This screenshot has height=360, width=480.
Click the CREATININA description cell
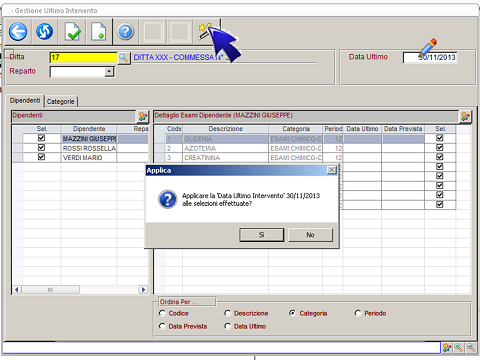[225, 157]
